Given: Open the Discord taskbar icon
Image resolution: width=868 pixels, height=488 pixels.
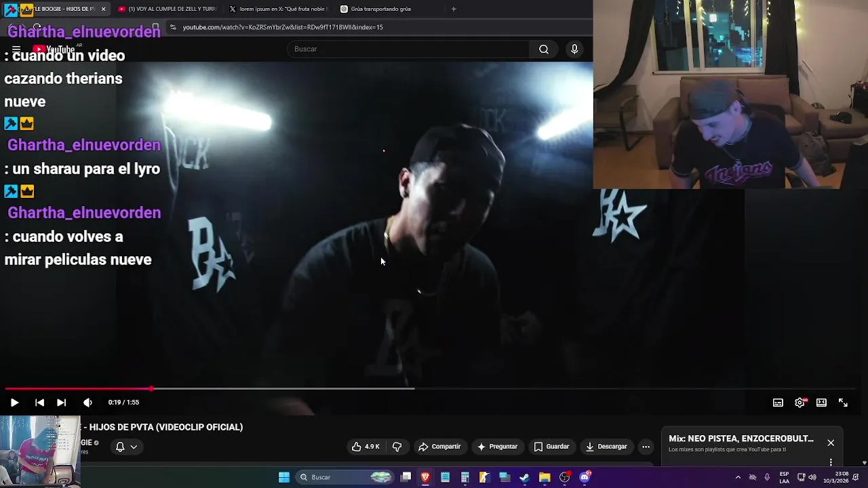Looking at the screenshot, I should pos(585,477).
